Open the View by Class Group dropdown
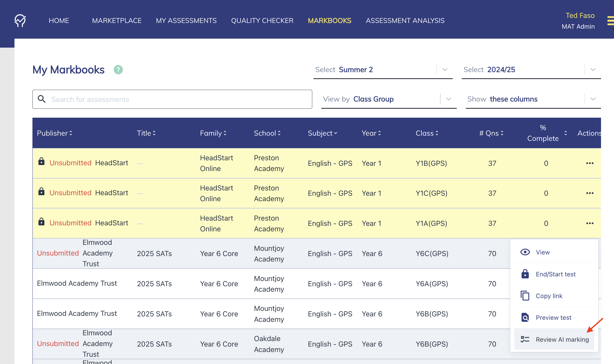The height and width of the screenshot is (364, 614). 389,99
